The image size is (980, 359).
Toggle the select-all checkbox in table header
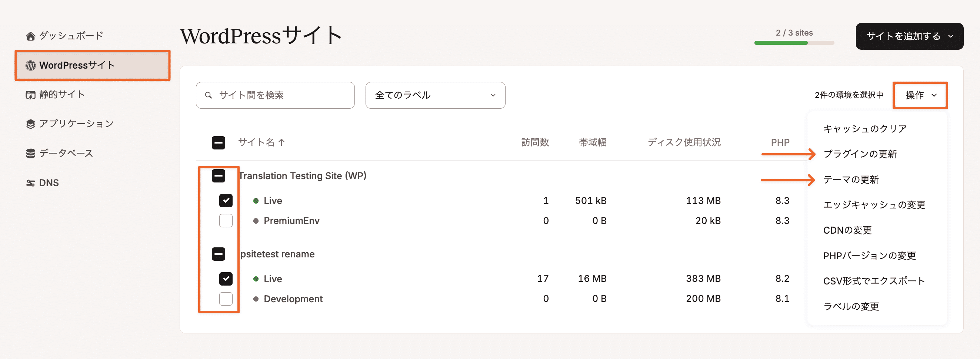pos(219,143)
